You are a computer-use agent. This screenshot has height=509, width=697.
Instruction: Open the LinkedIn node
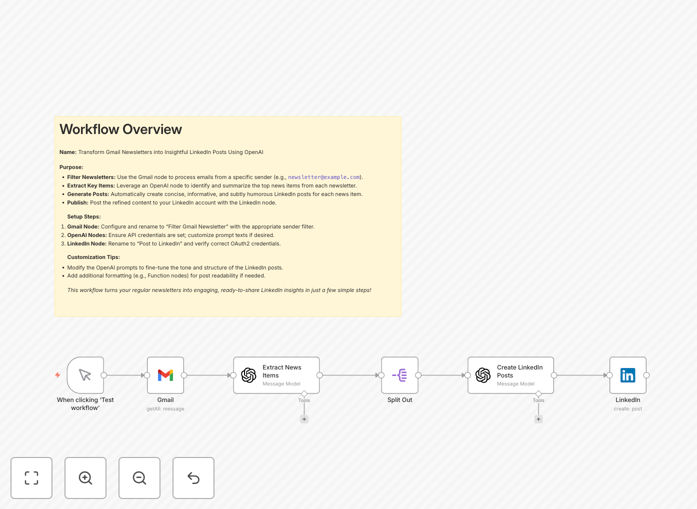[x=628, y=375]
